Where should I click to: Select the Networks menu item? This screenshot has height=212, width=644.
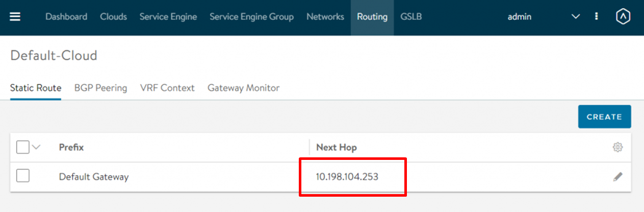325,17
